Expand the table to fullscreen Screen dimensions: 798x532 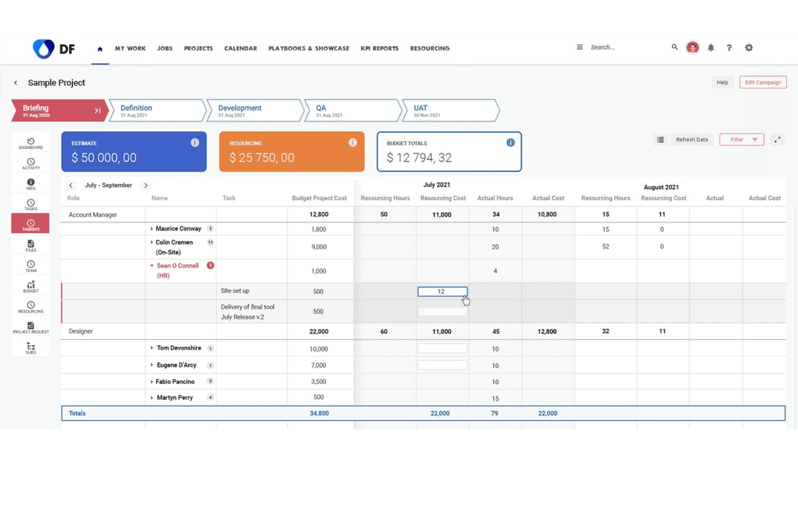778,140
